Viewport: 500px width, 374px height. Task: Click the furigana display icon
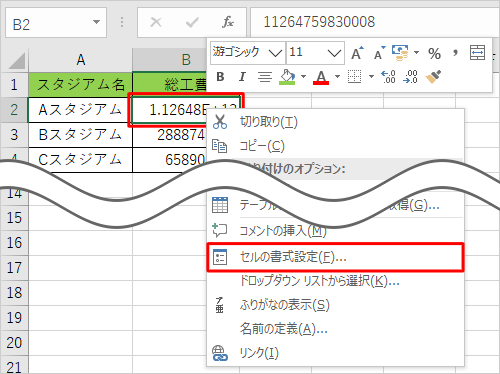point(219,305)
